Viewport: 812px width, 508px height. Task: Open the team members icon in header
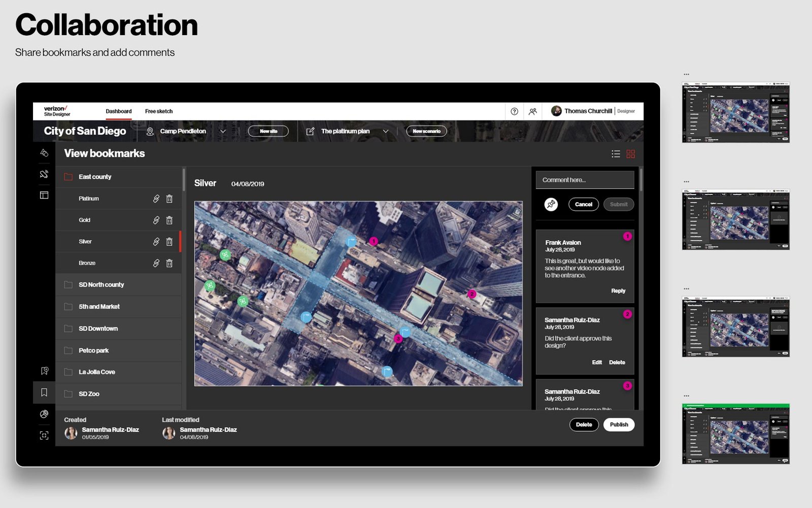click(532, 111)
